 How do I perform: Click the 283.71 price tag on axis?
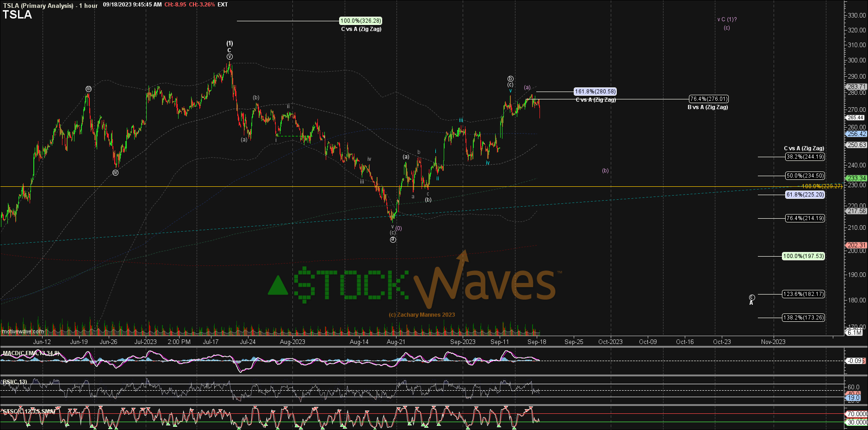pyautogui.click(x=856, y=87)
